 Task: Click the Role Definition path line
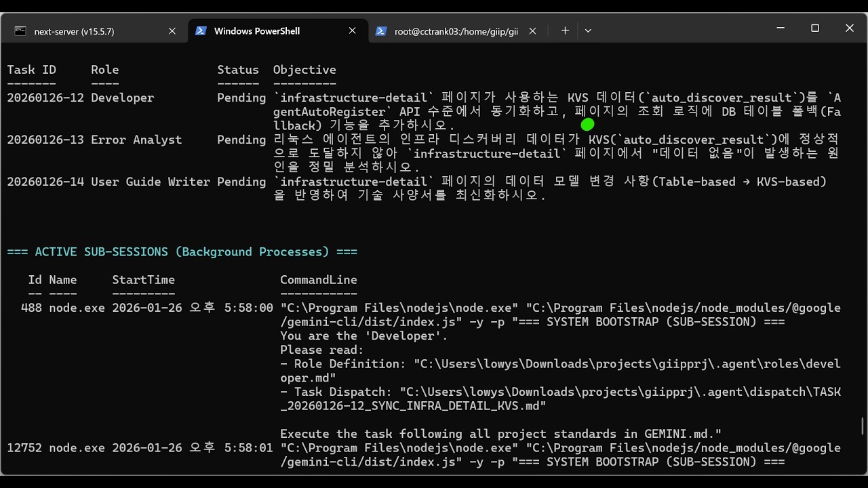[560, 371]
